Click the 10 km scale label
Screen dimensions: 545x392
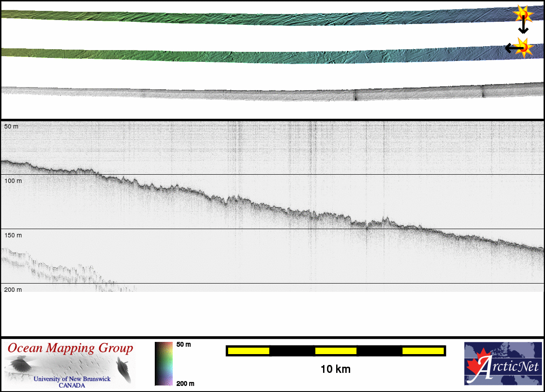335,369
